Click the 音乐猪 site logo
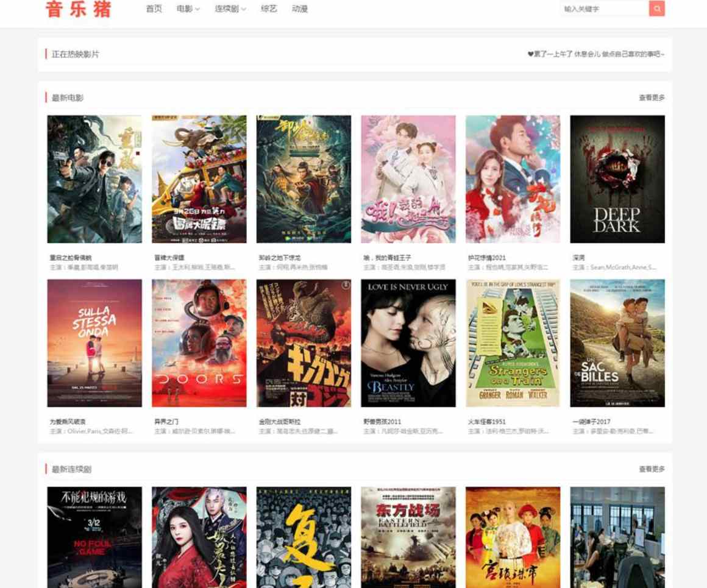 [79, 9]
